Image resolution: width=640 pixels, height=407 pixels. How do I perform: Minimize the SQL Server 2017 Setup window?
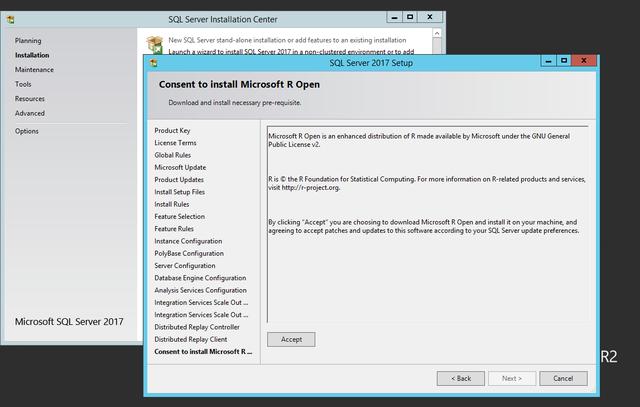tap(549, 61)
